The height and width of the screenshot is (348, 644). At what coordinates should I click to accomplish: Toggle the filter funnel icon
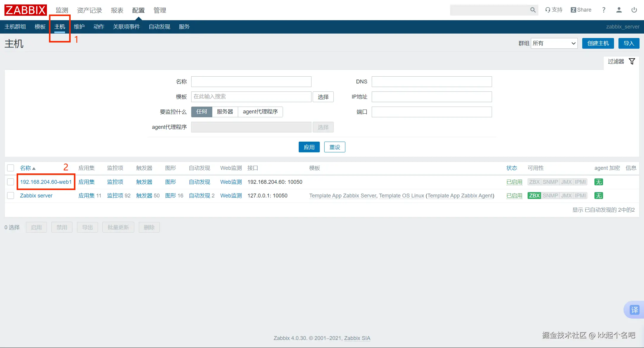(x=632, y=61)
